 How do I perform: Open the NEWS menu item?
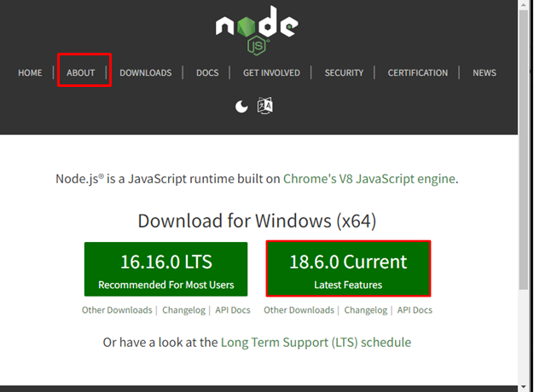coord(485,72)
